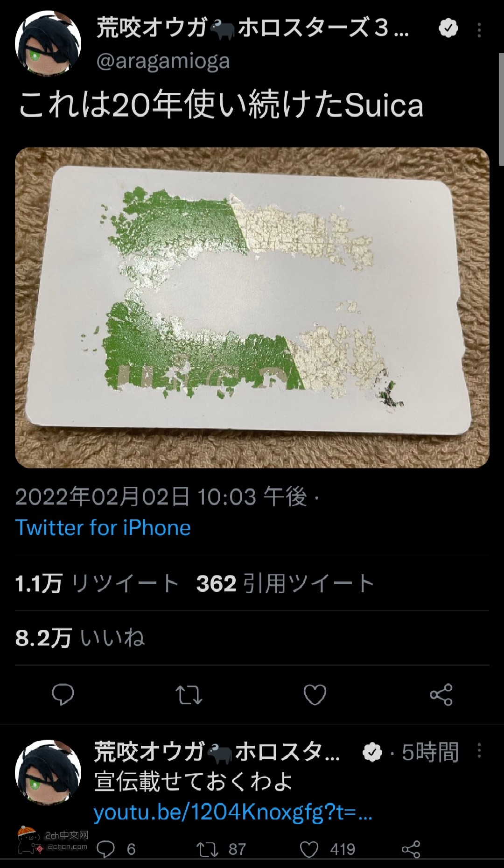Screen dimensions: 504x868
Task: View the 362 quote tweets
Action: point(285,583)
